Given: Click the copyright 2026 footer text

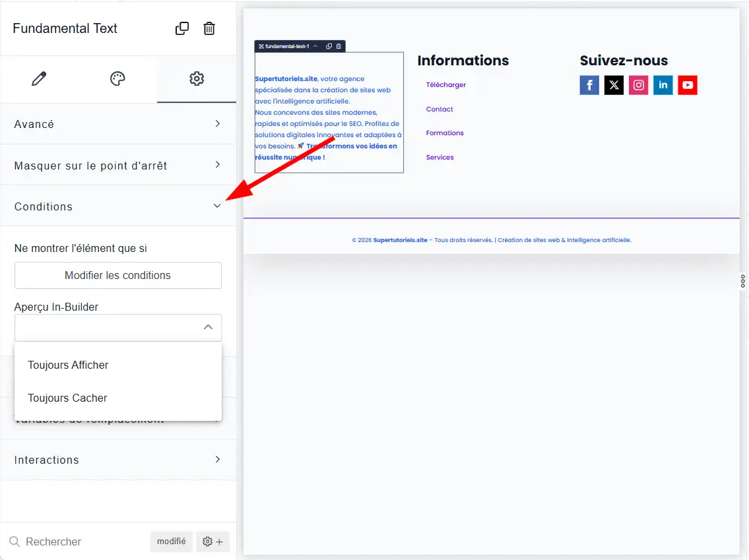Looking at the screenshot, I should pos(492,240).
